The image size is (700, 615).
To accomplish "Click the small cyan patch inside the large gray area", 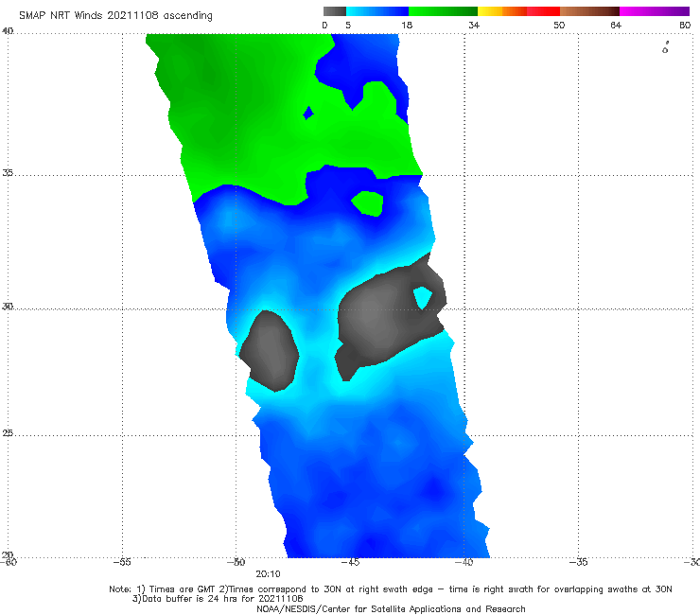I will 422,297.
